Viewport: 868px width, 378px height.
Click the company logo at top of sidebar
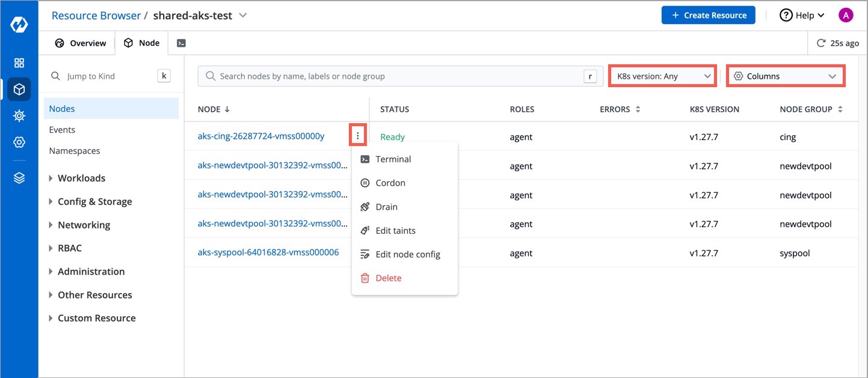pyautogui.click(x=19, y=24)
